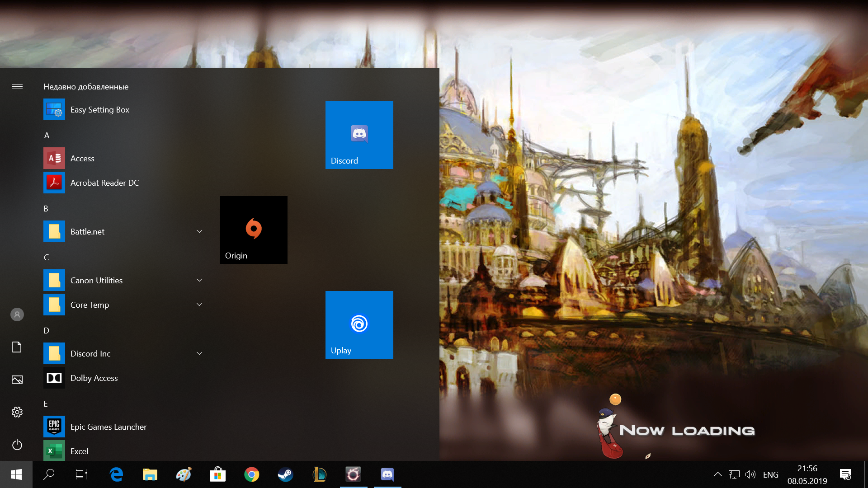Open the Paint palette app on taskbar
Screen dimensions: 868x488
point(184,474)
